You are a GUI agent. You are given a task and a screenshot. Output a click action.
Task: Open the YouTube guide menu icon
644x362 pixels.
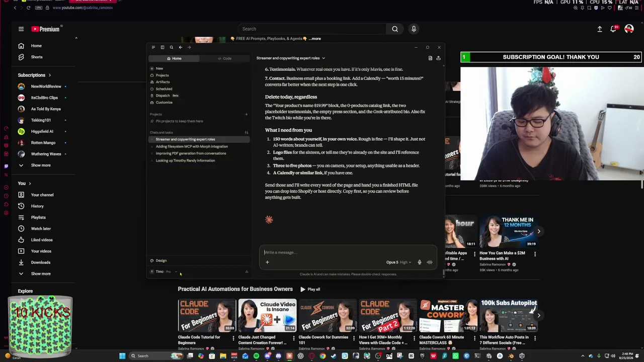coord(21,29)
